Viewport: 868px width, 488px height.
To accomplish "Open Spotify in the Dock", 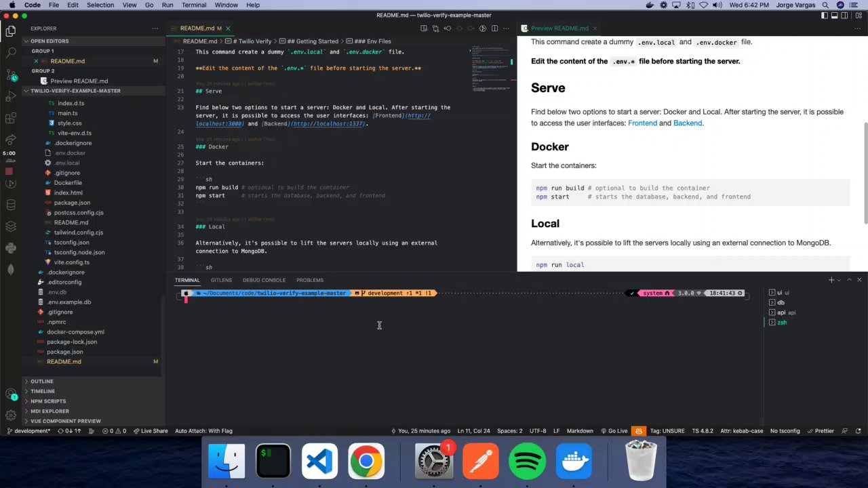I will (x=527, y=462).
